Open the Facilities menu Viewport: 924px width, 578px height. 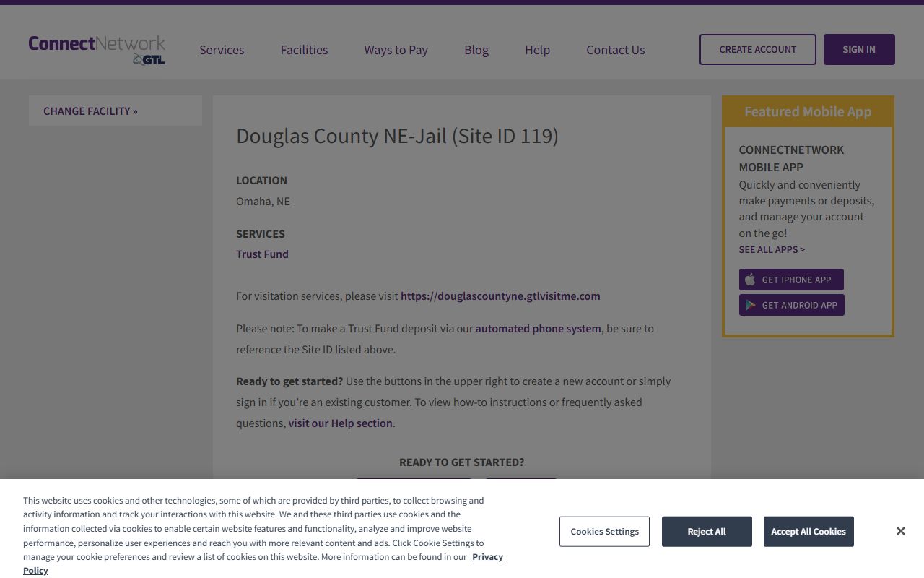pyautogui.click(x=304, y=50)
